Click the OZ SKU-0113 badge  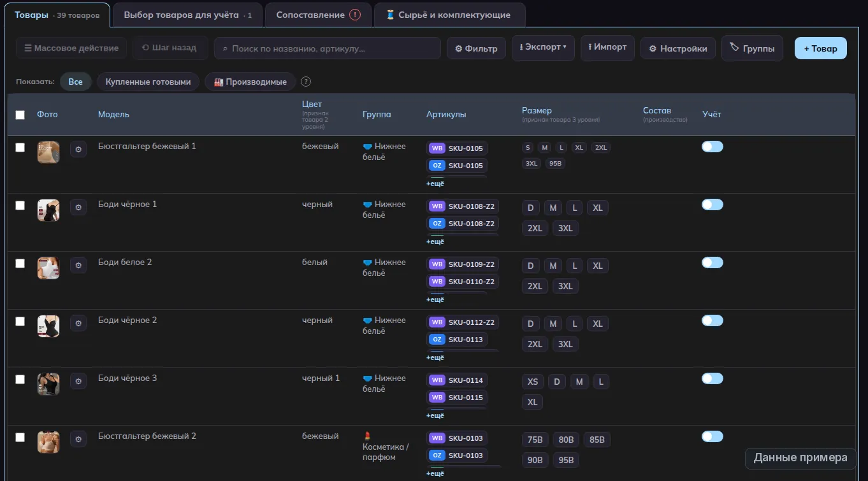click(x=457, y=340)
